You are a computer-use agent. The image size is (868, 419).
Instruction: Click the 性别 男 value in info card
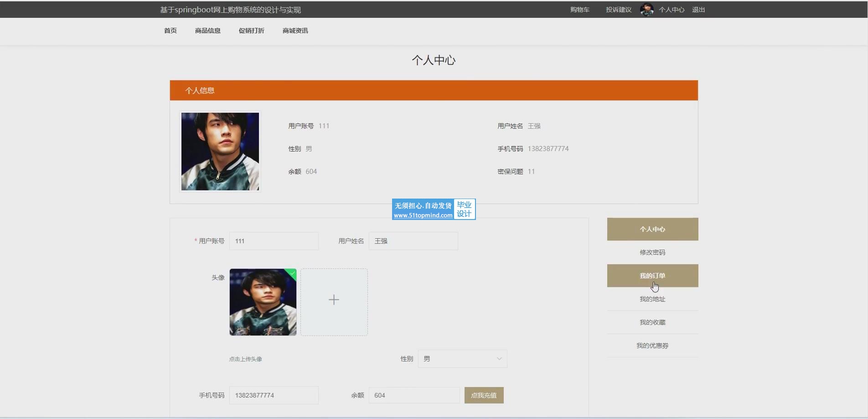309,148
